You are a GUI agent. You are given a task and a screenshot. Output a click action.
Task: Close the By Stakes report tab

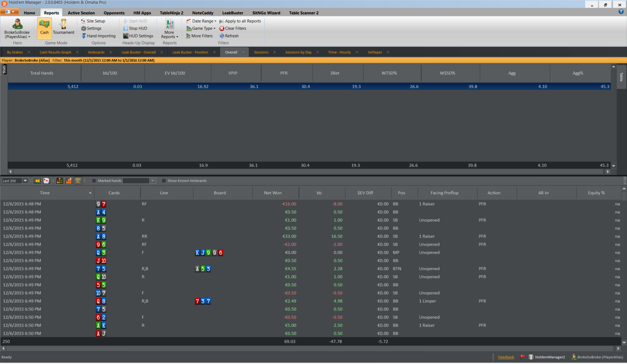coord(29,52)
